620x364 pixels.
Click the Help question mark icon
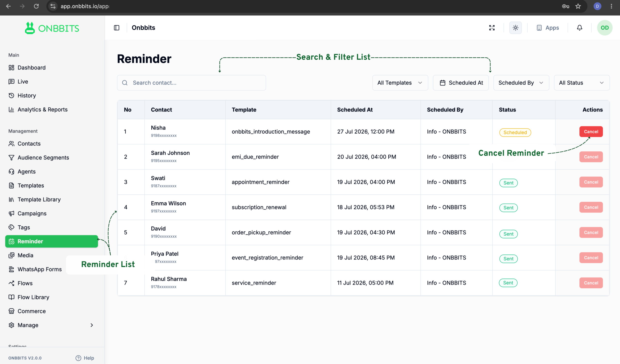click(78, 358)
